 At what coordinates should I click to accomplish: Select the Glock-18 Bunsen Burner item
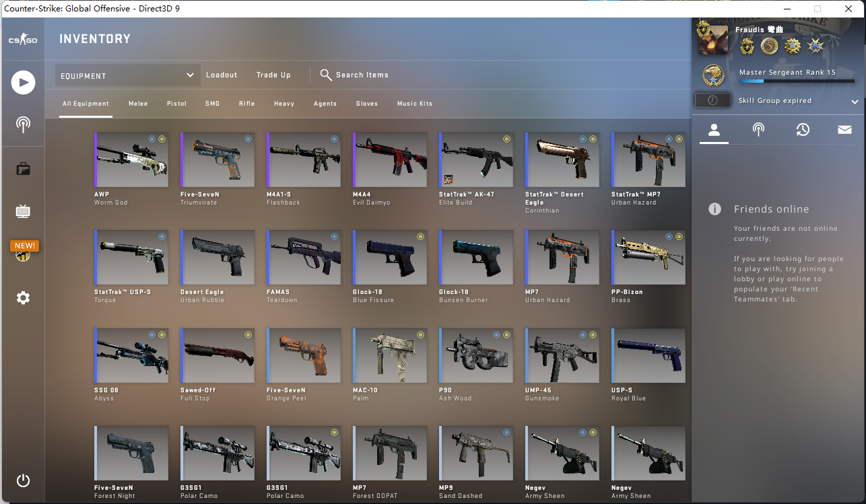(x=476, y=257)
